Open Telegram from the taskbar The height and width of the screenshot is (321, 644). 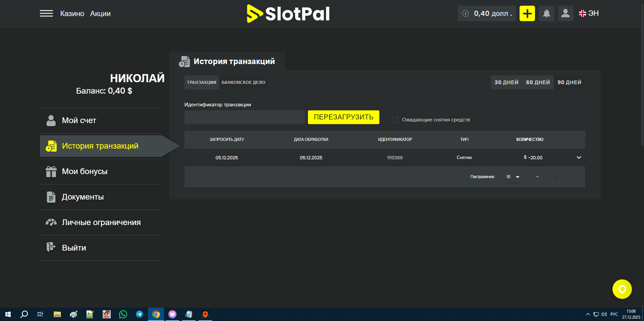coord(140,314)
